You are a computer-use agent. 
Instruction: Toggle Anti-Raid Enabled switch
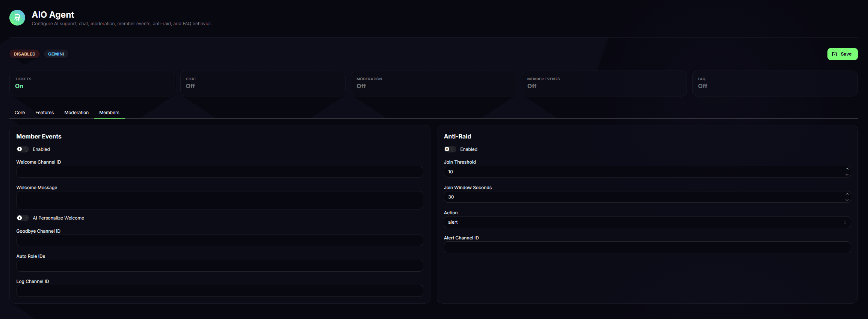(x=450, y=149)
